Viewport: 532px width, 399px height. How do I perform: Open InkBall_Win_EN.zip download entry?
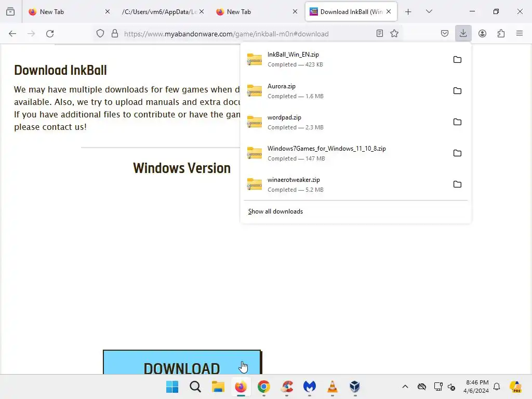click(x=346, y=60)
